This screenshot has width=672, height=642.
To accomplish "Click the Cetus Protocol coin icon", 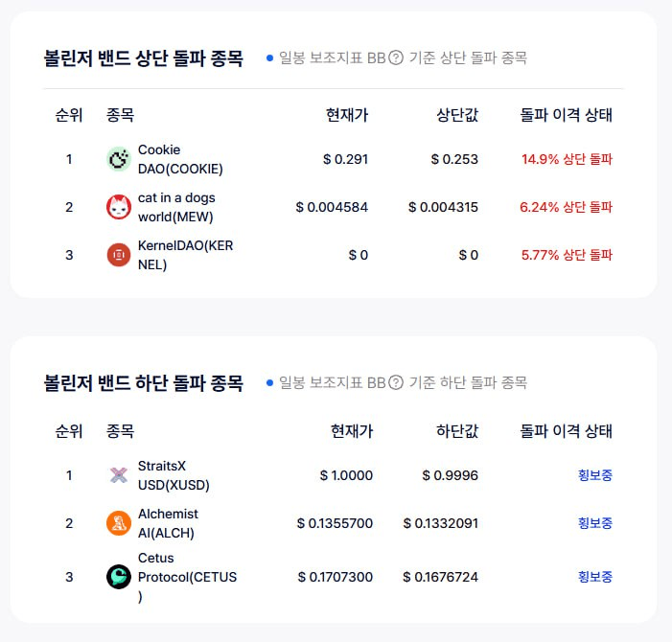I will click(119, 577).
